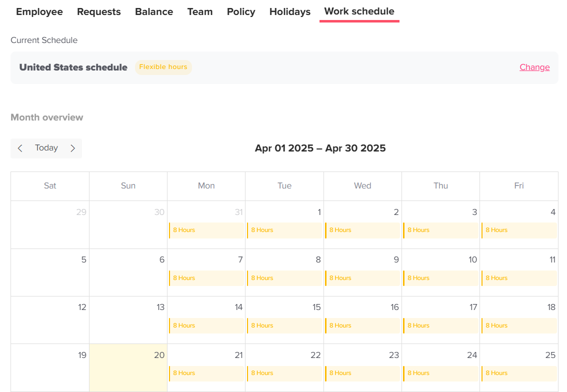Select the Work schedule tab
Screen dimensions: 567x392
pos(359,11)
